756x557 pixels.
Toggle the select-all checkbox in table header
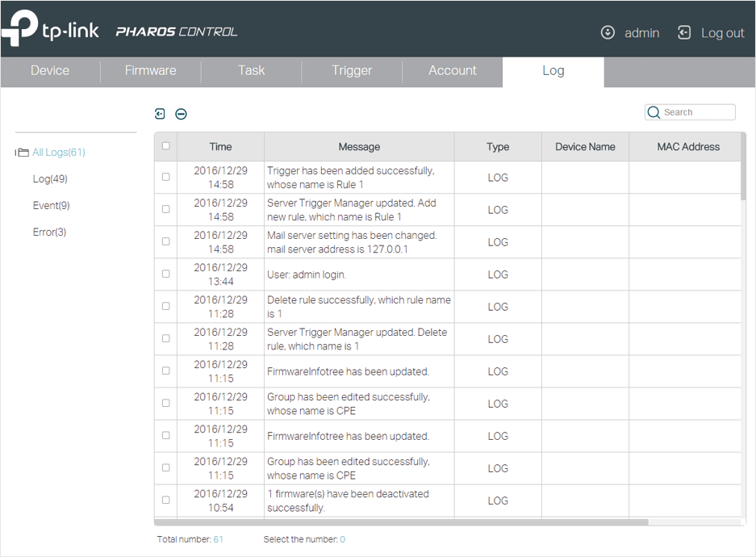pyautogui.click(x=166, y=145)
